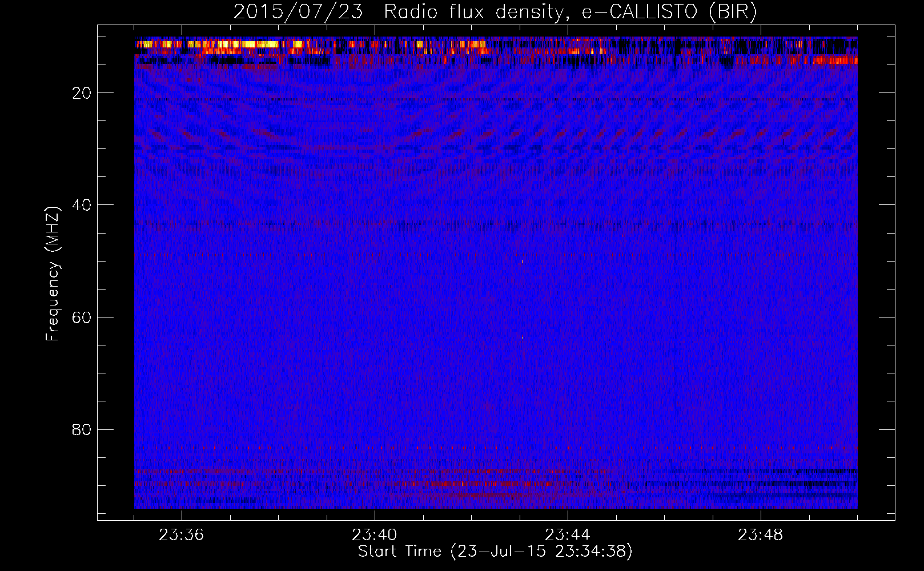Click the '23:48' time tick label

click(761, 535)
